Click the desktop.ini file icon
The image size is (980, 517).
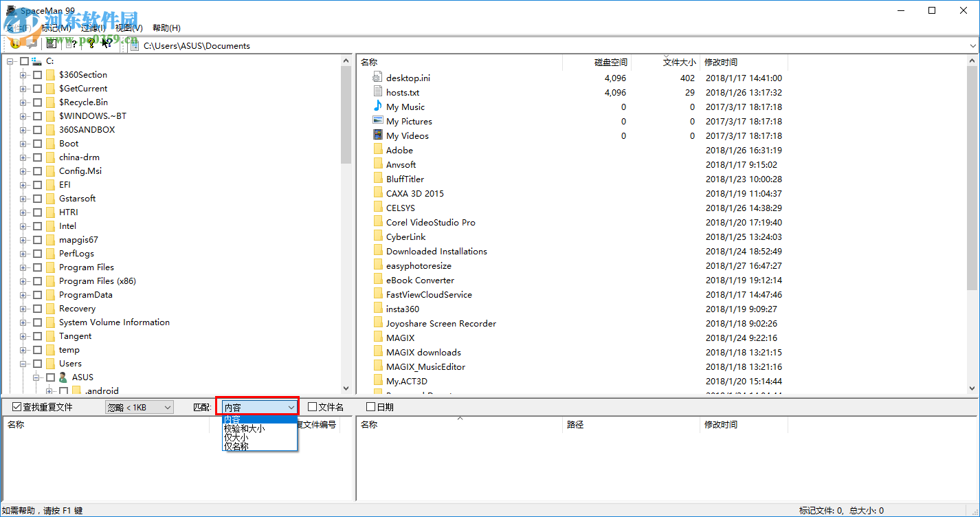(x=377, y=78)
